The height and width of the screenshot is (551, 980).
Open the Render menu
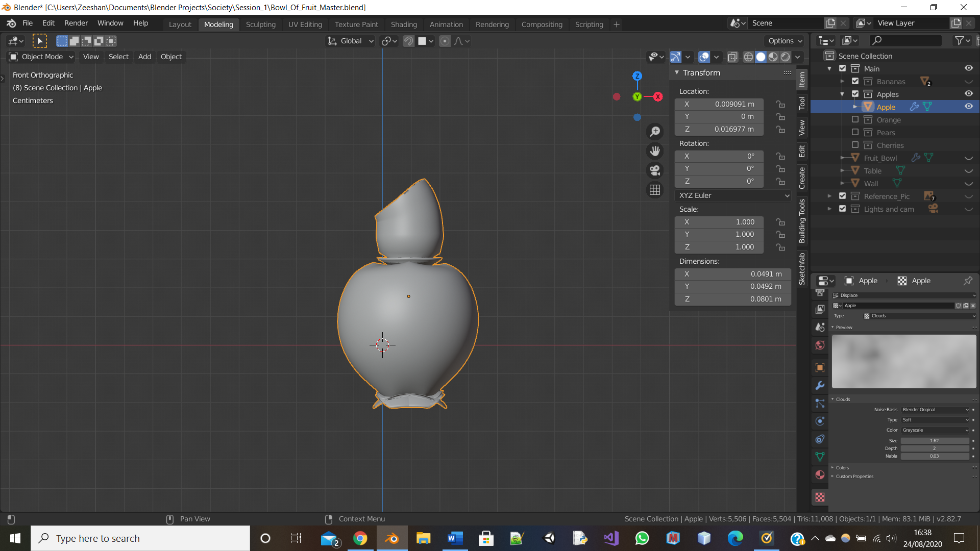pos(76,23)
